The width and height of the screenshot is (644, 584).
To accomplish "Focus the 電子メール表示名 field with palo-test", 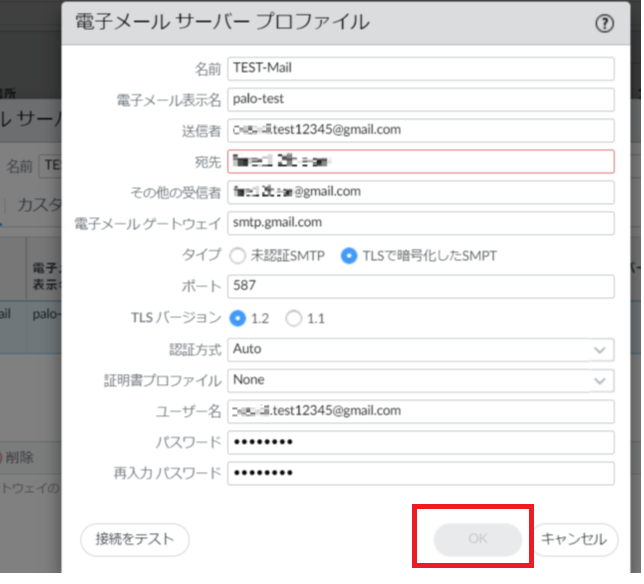I will pyautogui.click(x=420, y=100).
